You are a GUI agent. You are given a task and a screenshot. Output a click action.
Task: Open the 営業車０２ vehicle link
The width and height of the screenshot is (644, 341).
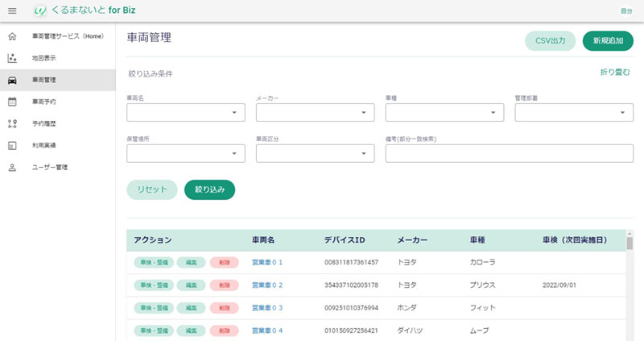point(267,285)
